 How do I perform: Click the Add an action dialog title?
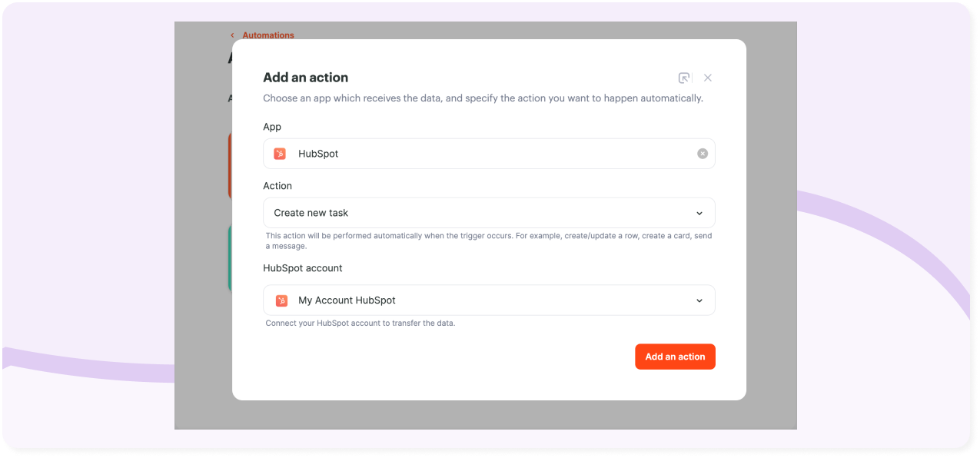coord(306,78)
